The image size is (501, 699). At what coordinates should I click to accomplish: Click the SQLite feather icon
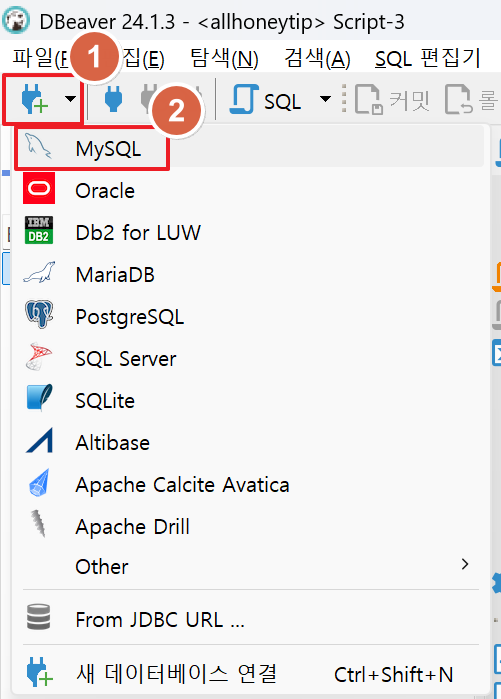coord(39,398)
